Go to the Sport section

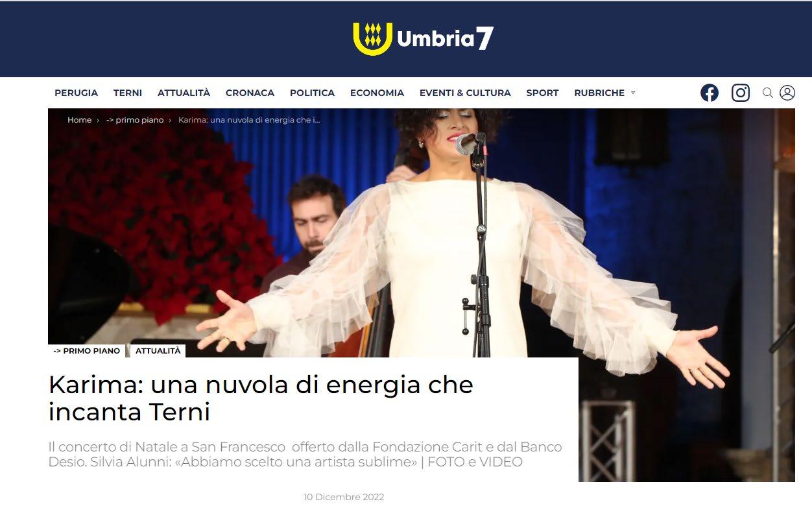(542, 93)
